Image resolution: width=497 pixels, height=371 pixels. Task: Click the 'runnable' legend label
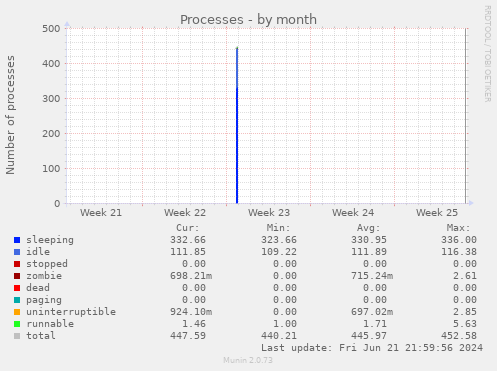pos(50,324)
